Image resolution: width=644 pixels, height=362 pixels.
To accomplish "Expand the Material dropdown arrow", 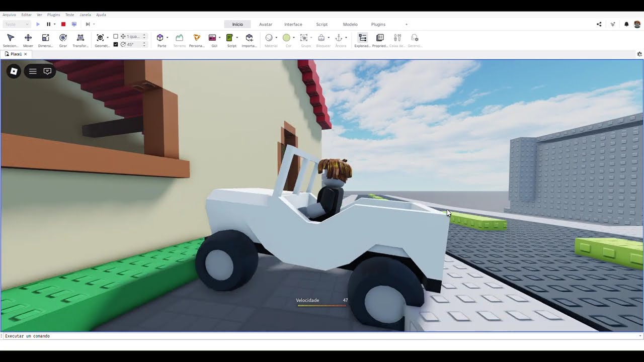I will click(x=276, y=38).
